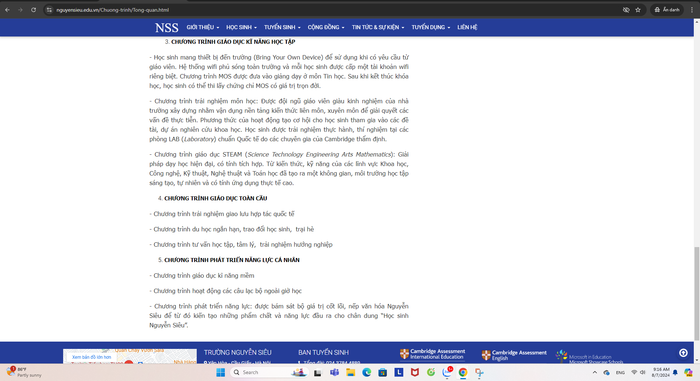Expand the TUYỂN SINH menu
This screenshot has height=381, width=700.
(282, 27)
